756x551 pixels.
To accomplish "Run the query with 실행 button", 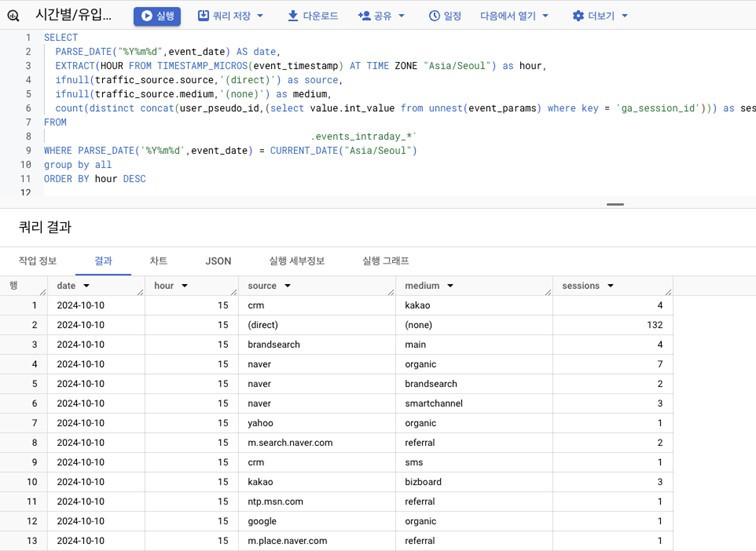I will [x=157, y=16].
